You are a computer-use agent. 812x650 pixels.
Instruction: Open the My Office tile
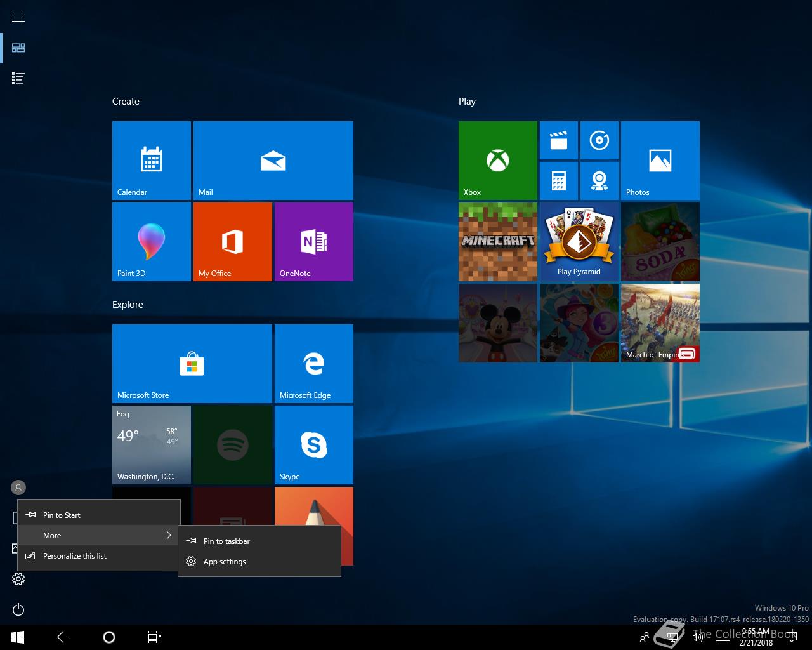point(233,242)
